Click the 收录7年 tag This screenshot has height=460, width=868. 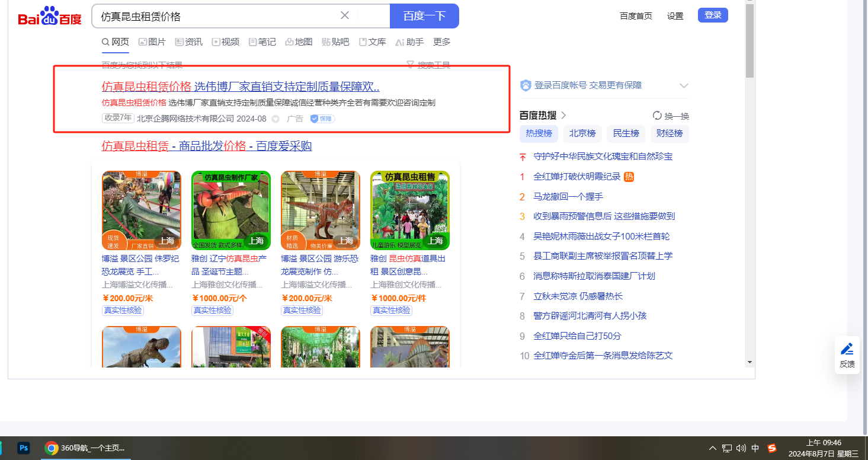tap(118, 118)
